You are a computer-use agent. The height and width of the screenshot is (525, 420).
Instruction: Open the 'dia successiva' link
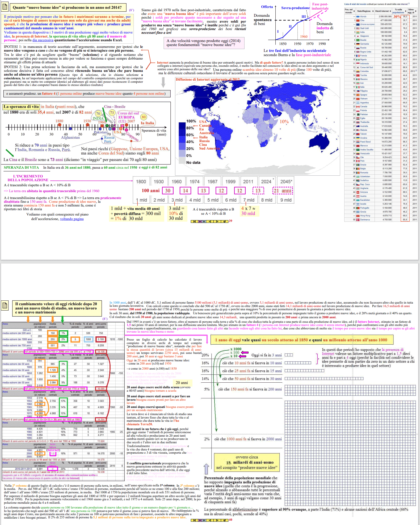43,40
